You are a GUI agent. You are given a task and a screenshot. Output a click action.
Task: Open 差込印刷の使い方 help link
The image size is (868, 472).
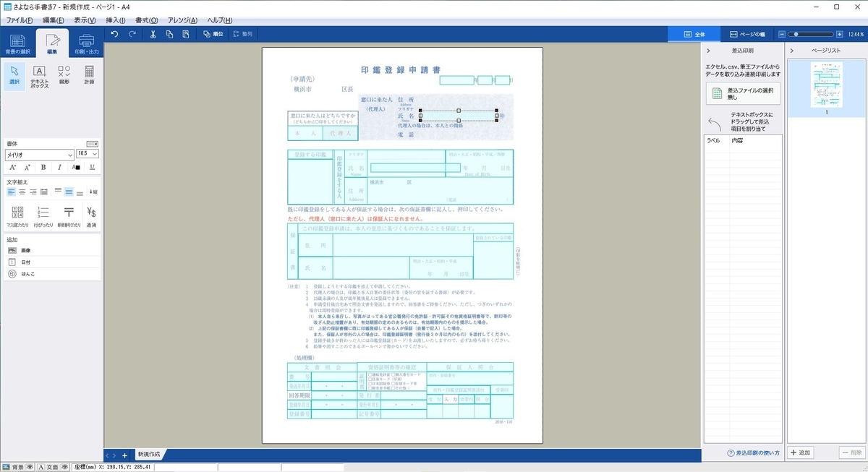(x=753, y=453)
